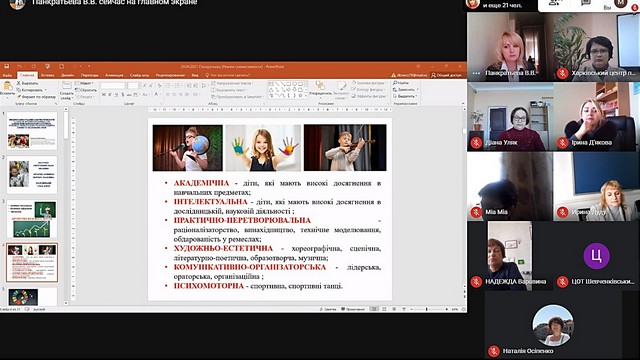Open the Transitions (Переходы) ribbon tab
This screenshot has height=360, width=640.
(89, 75)
